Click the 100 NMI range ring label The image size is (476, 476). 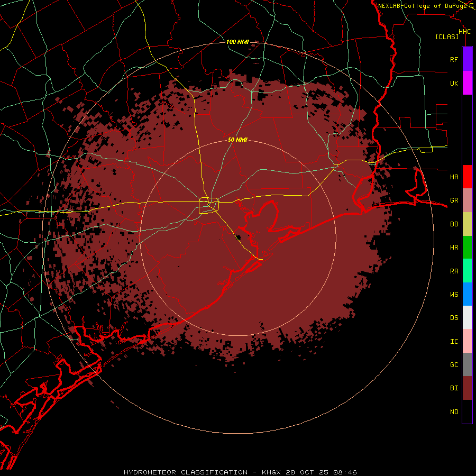pos(237,42)
